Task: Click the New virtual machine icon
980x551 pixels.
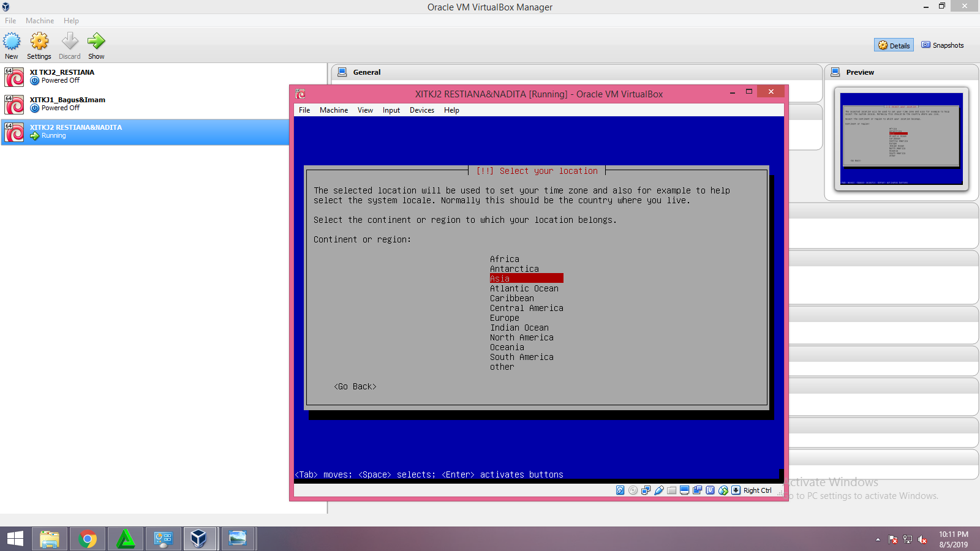Action: coord(12,42)
